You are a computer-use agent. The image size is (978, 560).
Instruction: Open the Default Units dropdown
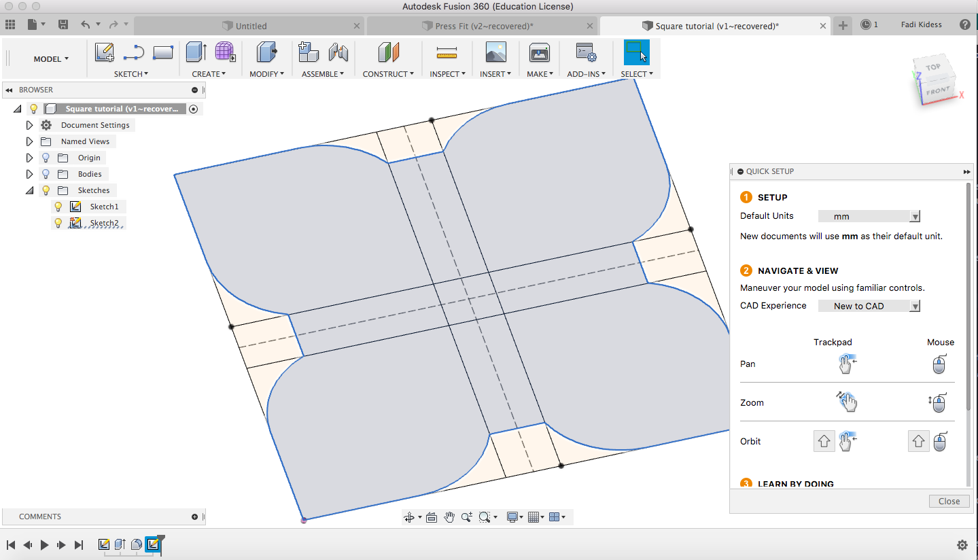[x=914, y=215]
